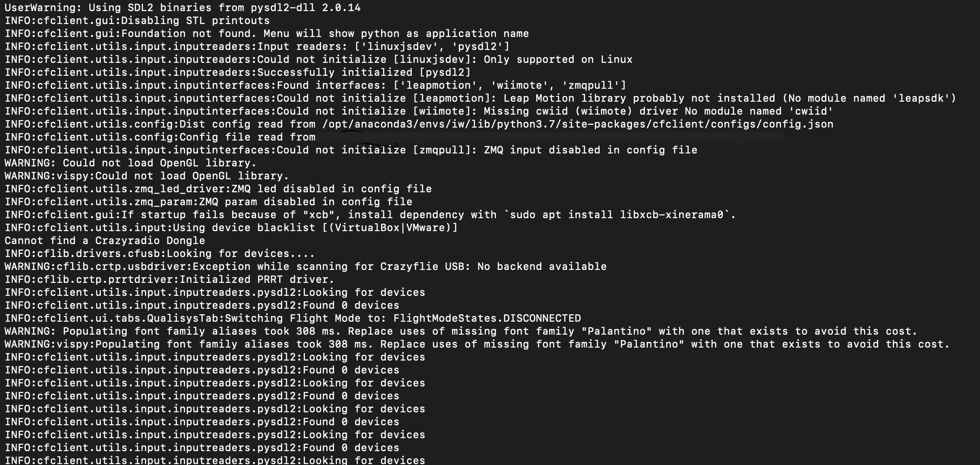The width and height of the screenshot is (980, 465).
Task: Click the Leap Motion library error line
Action: 480,98
